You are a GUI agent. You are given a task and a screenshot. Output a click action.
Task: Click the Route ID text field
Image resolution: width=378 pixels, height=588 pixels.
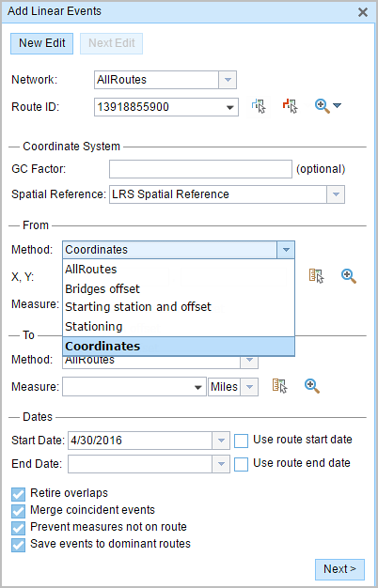click(x=158, y=107)
